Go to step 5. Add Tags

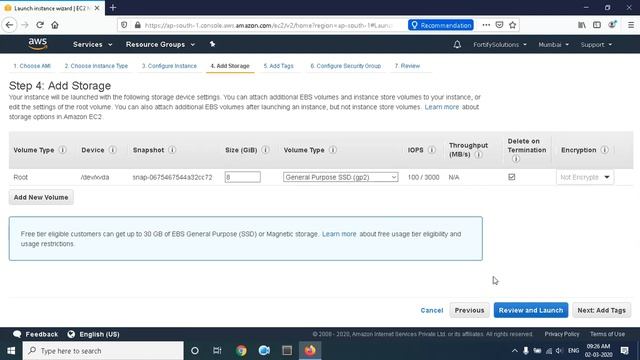(x=278, y=66)
